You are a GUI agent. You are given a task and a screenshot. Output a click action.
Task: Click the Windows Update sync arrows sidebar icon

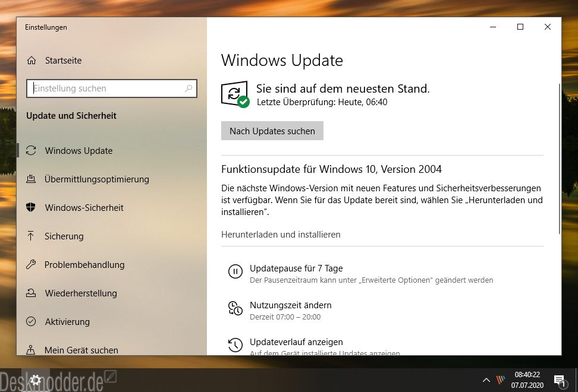[x=31, y=150]
